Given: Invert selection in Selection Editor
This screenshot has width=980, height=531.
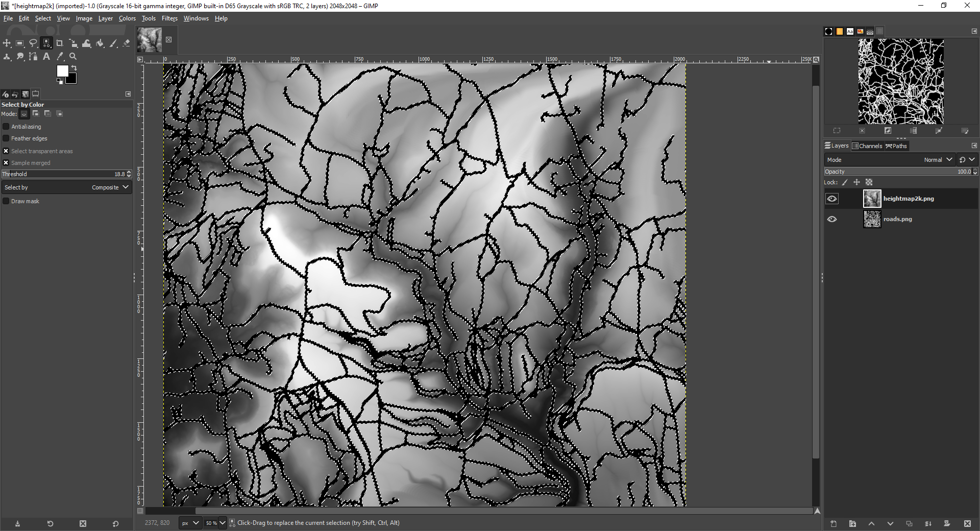Looking at the screenshot, I should [888, 131].
